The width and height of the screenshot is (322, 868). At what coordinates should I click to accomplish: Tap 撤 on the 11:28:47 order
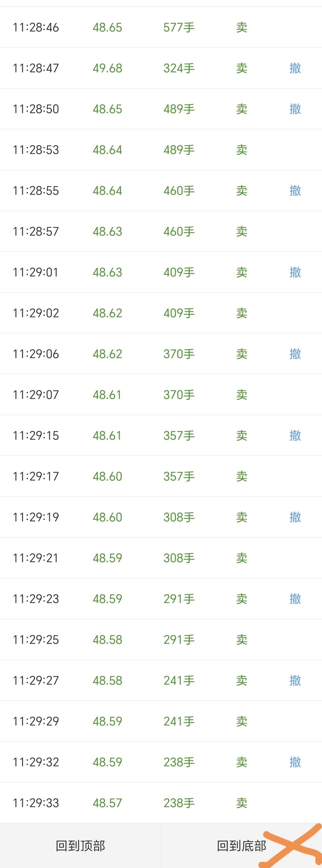tap(295, 68)
